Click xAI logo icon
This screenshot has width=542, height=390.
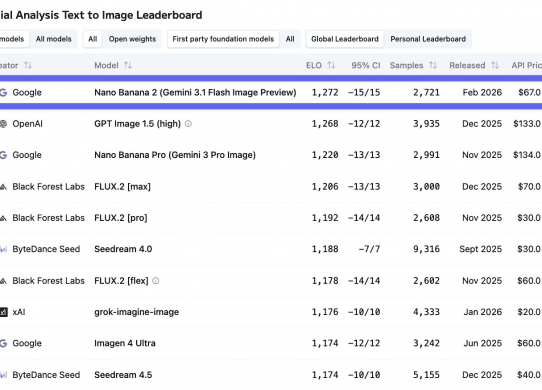[3, 312]
